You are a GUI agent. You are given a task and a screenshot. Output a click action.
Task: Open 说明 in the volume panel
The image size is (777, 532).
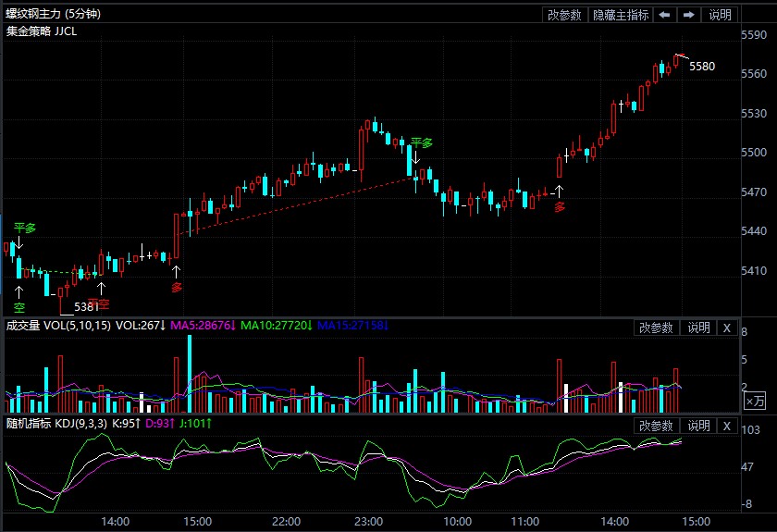[x=698, y=328]
